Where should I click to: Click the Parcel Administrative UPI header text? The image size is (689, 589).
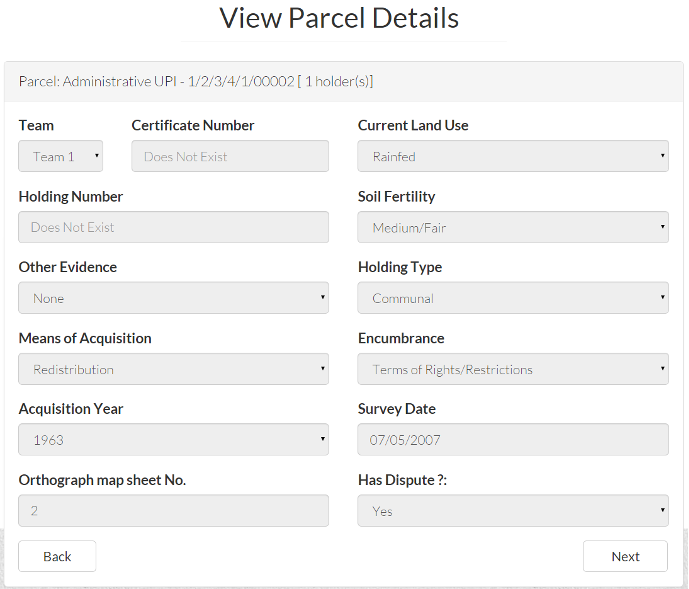(x=196, y=81)
